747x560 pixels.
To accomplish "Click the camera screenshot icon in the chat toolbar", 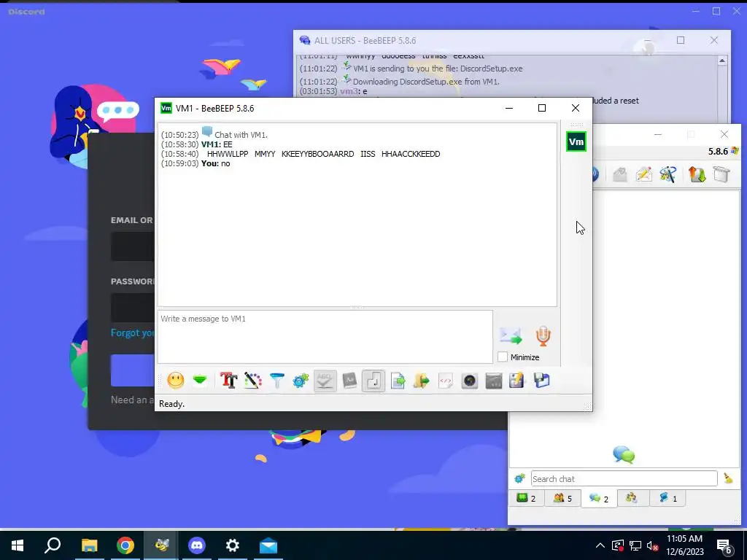I will (x=470, y=381).
